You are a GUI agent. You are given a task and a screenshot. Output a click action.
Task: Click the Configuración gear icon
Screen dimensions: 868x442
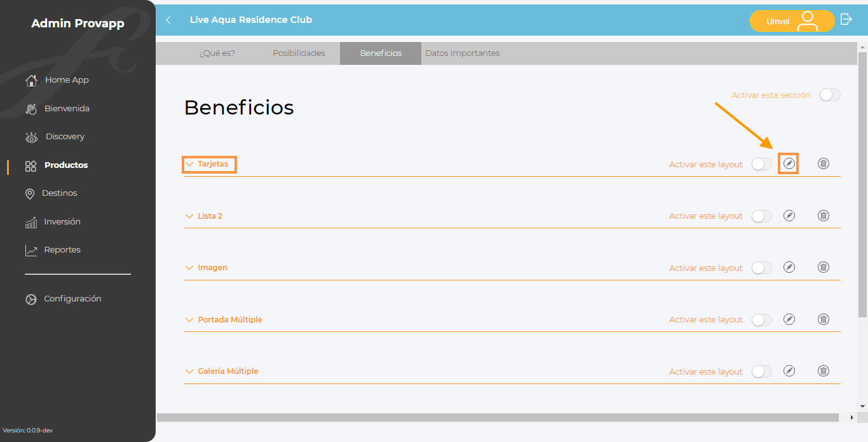(x=31, y=300)
